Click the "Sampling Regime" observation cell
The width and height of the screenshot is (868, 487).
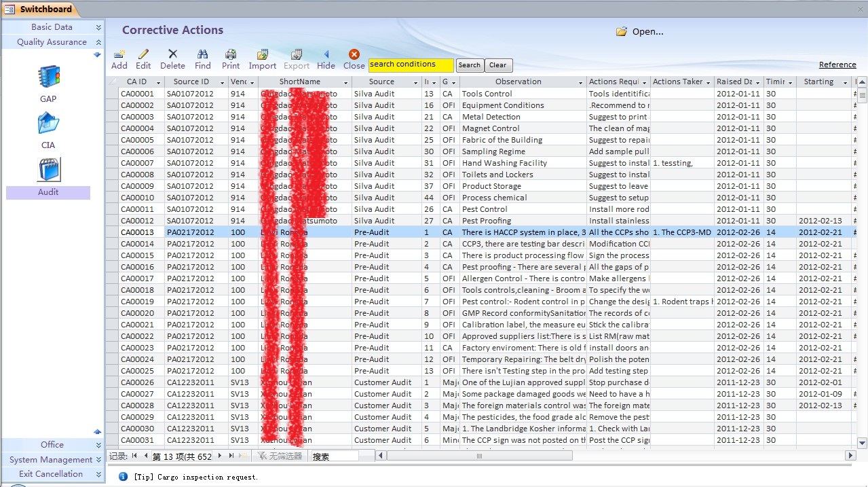(523, 151)
